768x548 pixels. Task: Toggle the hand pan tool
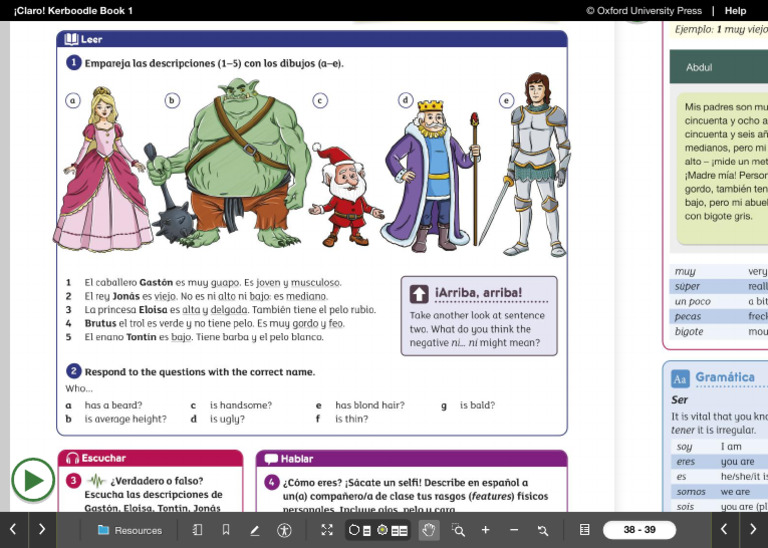pos(429,530)
